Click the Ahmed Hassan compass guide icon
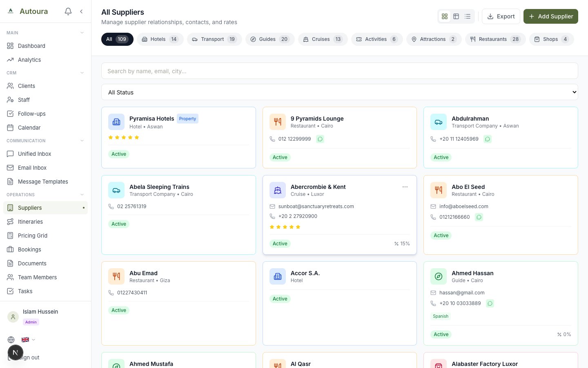588x368 pixels. [x=439, y=276]
